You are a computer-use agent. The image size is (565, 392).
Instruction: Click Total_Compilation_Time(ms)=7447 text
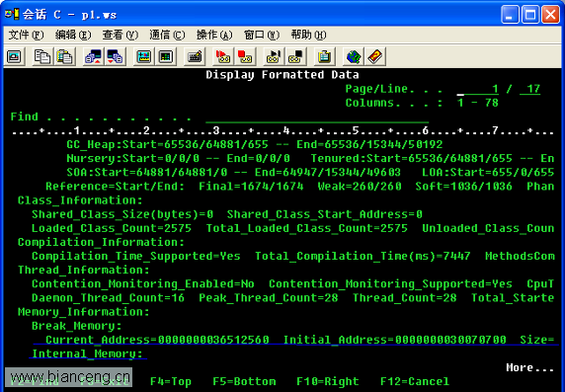(363, 256)
